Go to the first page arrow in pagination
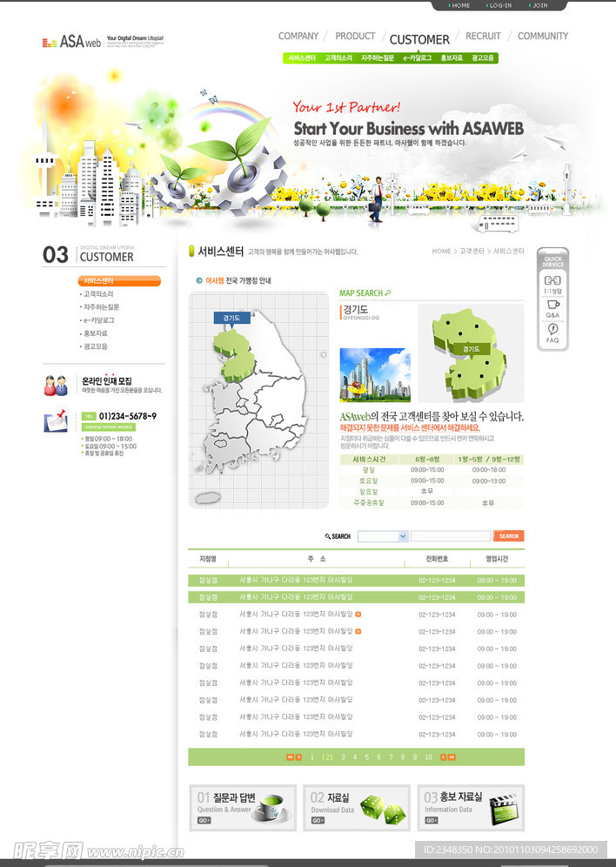 pyautogui.click(x=290, y=757)
